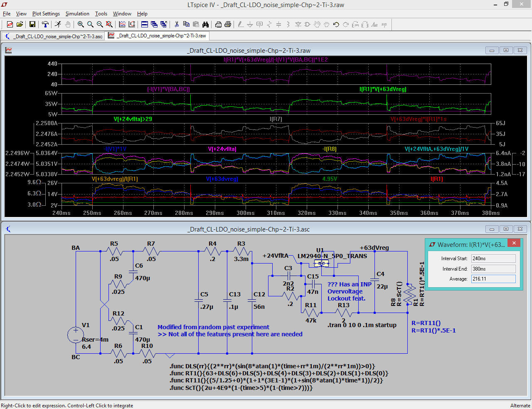
Task: Save with the floppy disk icon
Action: [32, 25]
